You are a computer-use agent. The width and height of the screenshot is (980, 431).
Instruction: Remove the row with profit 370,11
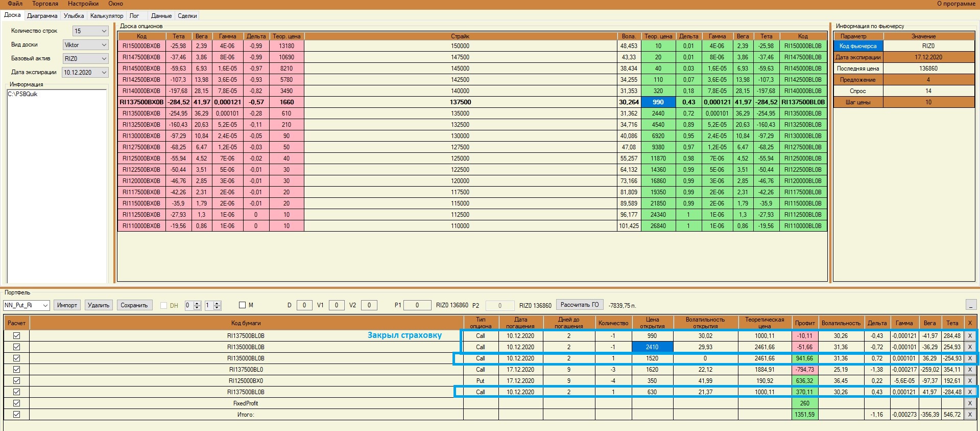click(970, 392)
